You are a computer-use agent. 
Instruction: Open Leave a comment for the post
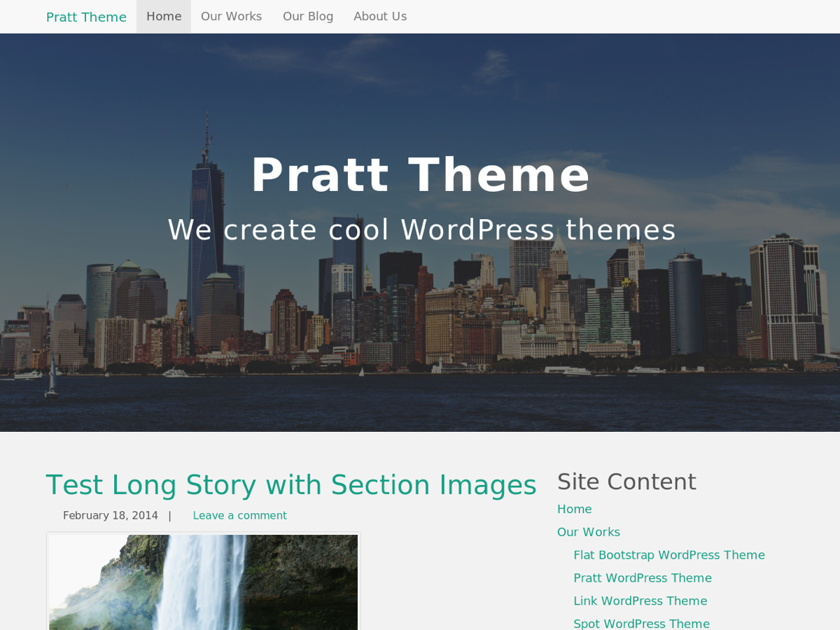[x=239, y=514]
